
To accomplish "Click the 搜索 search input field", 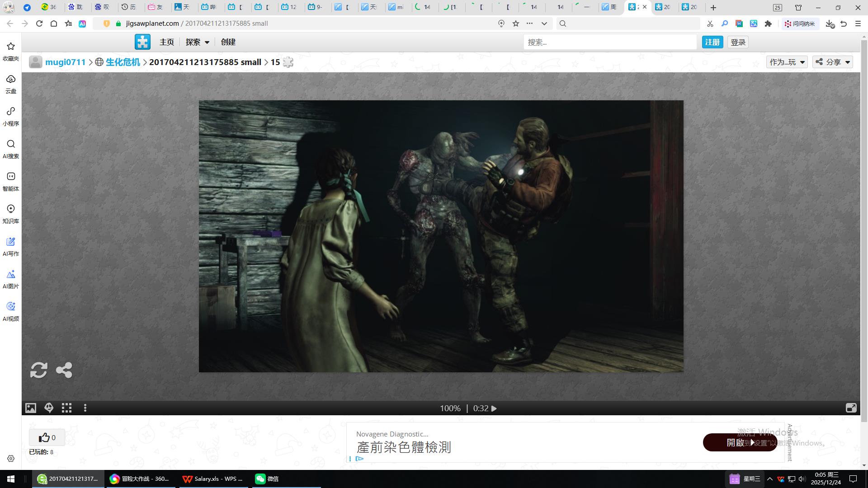I will [x=609, y=42].
